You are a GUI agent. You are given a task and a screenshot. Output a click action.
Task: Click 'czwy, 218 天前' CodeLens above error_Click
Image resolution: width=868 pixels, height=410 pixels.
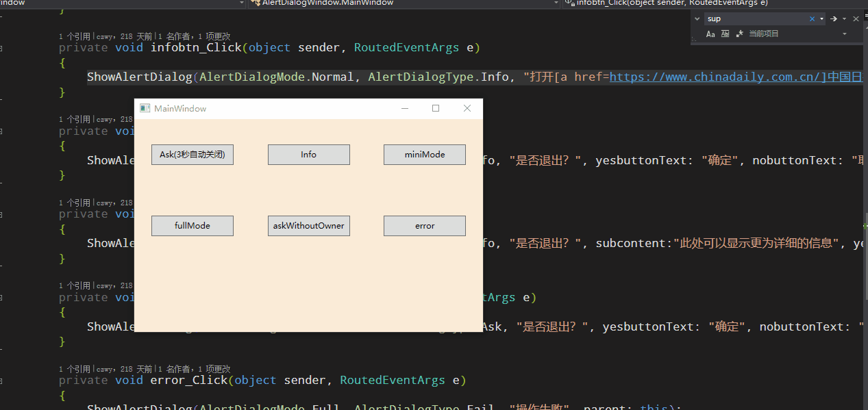pyautogui.click(x=123, y=369)
